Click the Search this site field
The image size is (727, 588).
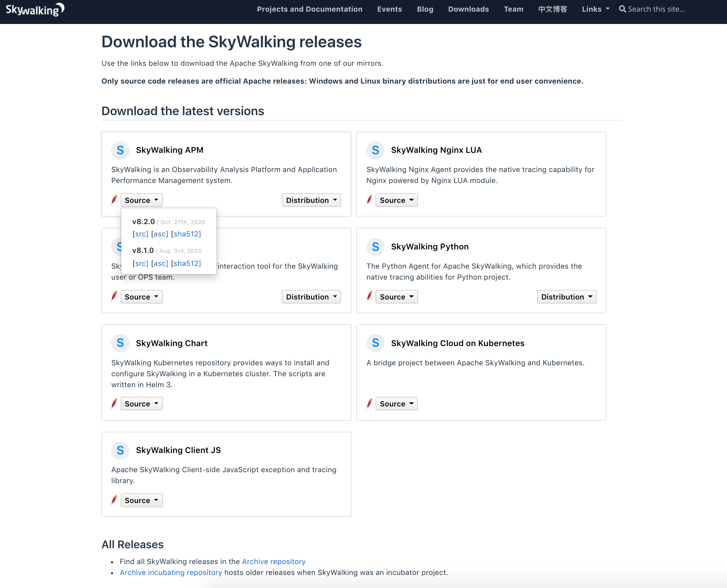click(x=656, y=9)
